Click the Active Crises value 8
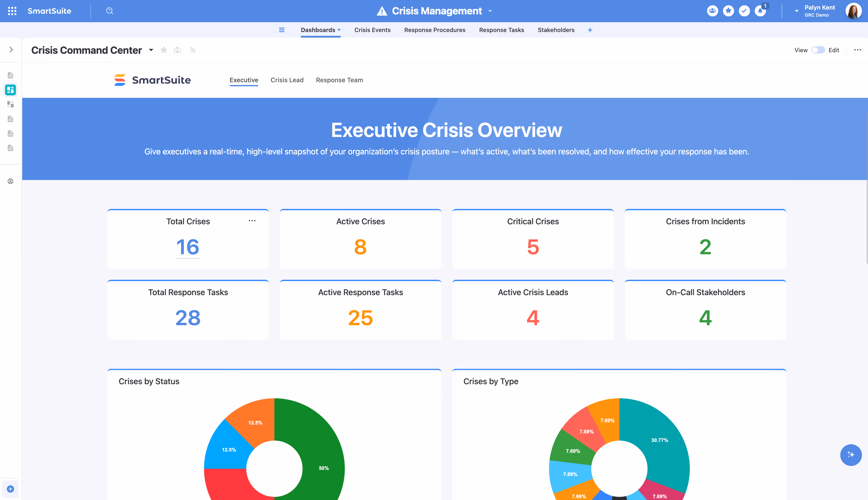The image size is (868, 500). 360,247
